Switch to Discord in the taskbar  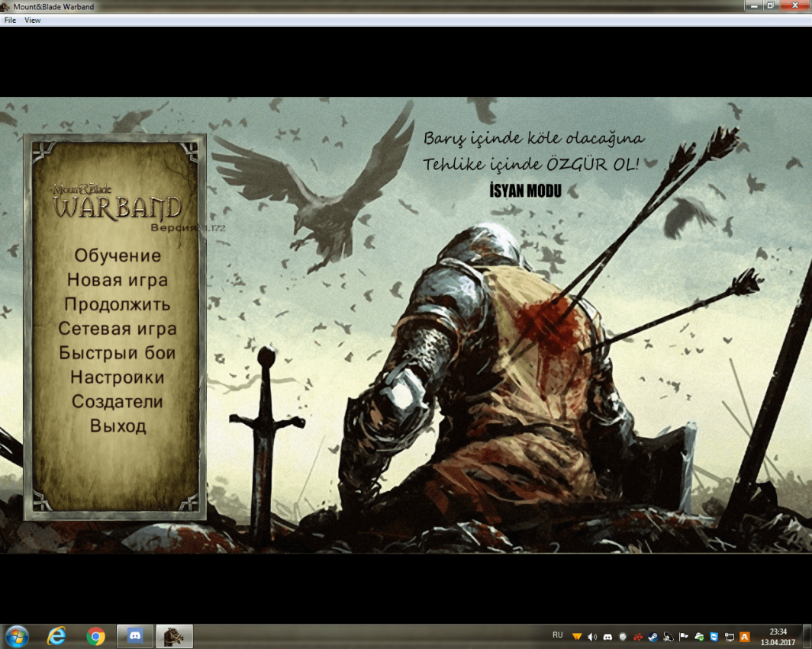pyautogui.click(x=135, y=636)
